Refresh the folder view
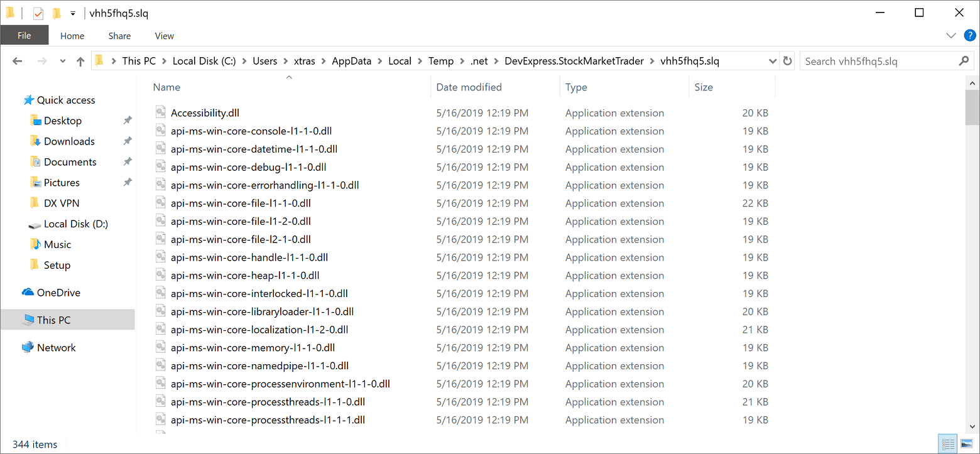The image size is (980, 454). tap(787, 60)
